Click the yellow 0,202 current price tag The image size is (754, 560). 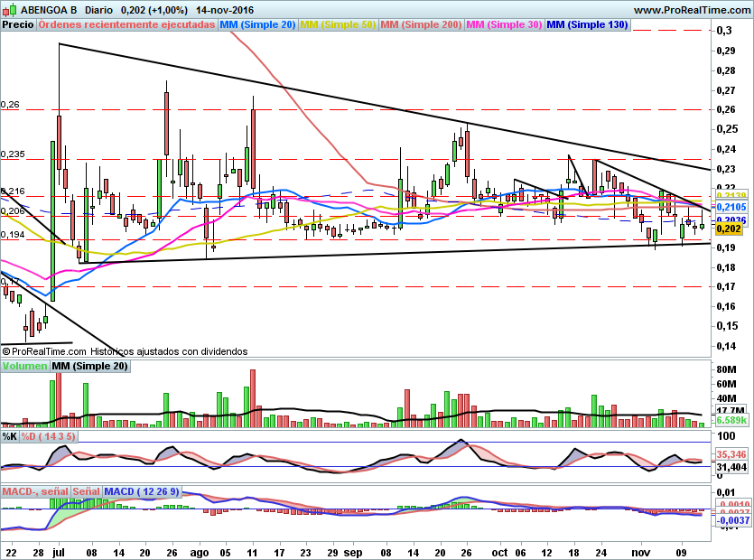pos(729,229)
